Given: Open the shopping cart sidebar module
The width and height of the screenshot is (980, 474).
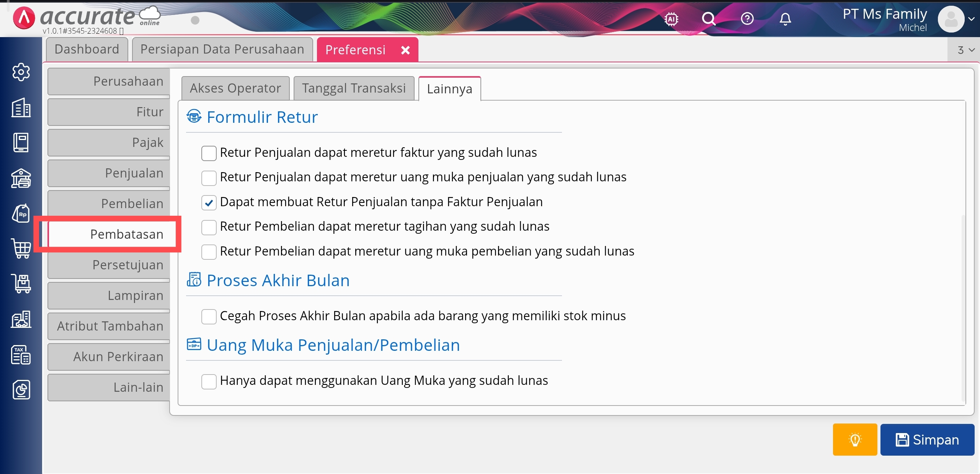Looking at the screenshot, I should pyautogui.click(x=21, y=249).
